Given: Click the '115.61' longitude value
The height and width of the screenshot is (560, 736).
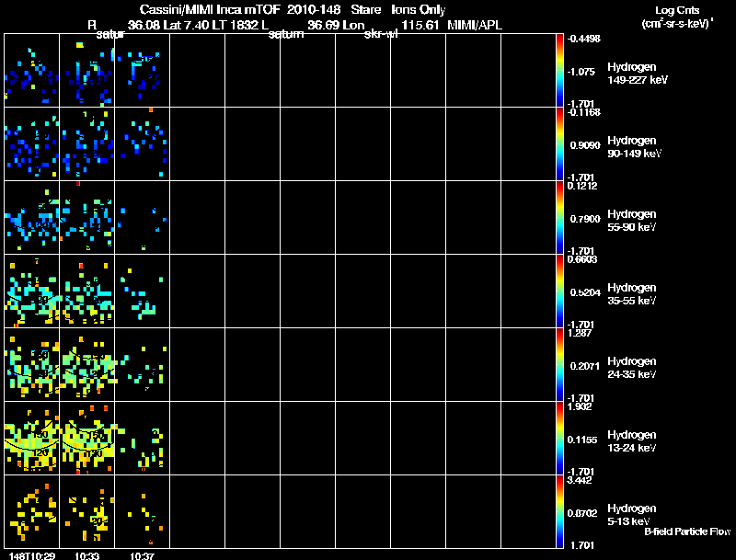Looking at the screenshot, I should tap(420, 26).
